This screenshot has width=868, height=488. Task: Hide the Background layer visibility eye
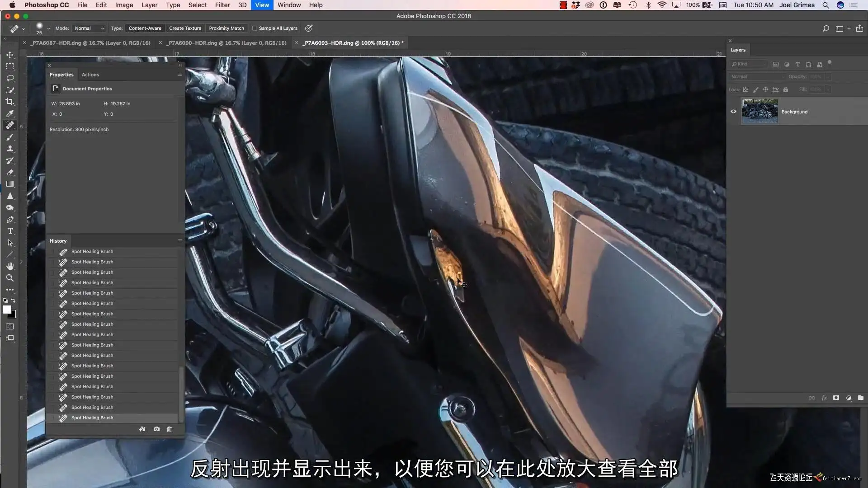point(733,112)
